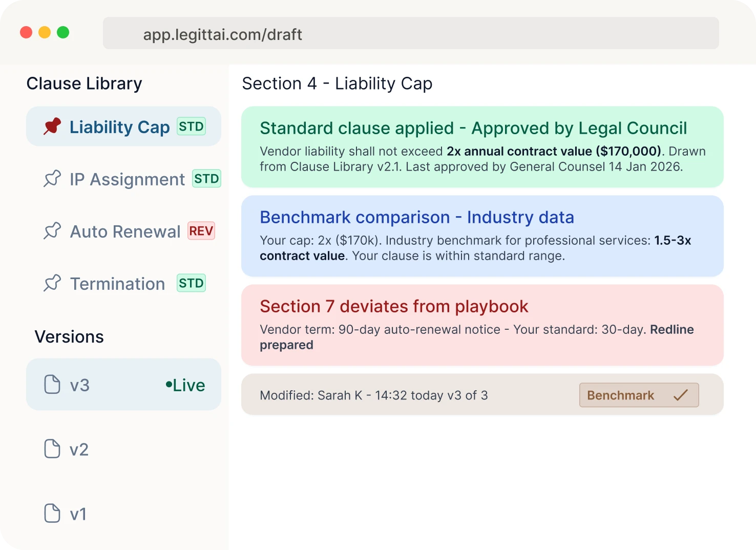Expand the Standard clause applied card
Image resolution: width=756 pixels, height=550 pixels.
tap(482, 146)
